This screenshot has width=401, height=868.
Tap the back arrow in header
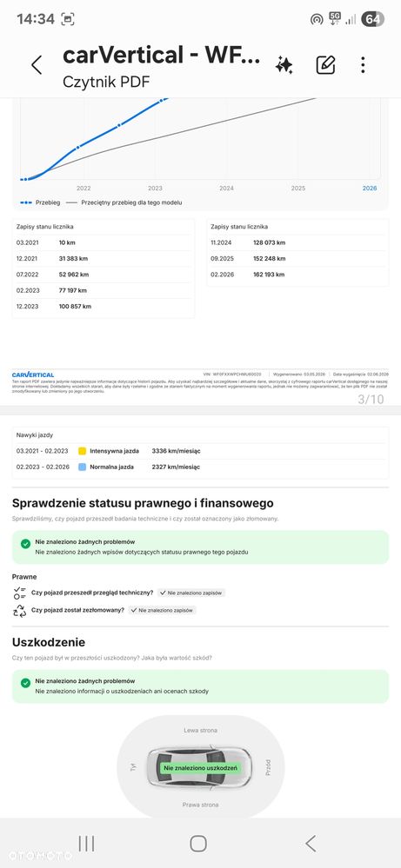pyautogui.click(x=37, y=65)
